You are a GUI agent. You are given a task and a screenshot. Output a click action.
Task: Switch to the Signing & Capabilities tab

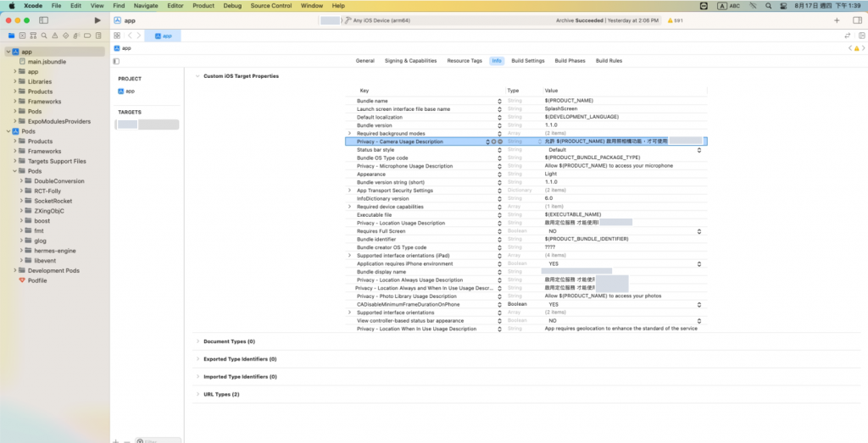pyautogui.click(x=411, y=61)
